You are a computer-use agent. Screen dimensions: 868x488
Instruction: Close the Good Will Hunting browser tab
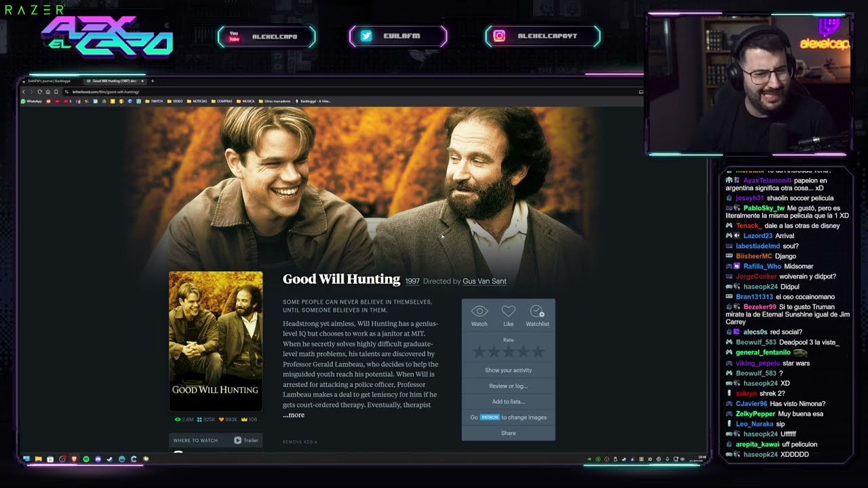142,81
